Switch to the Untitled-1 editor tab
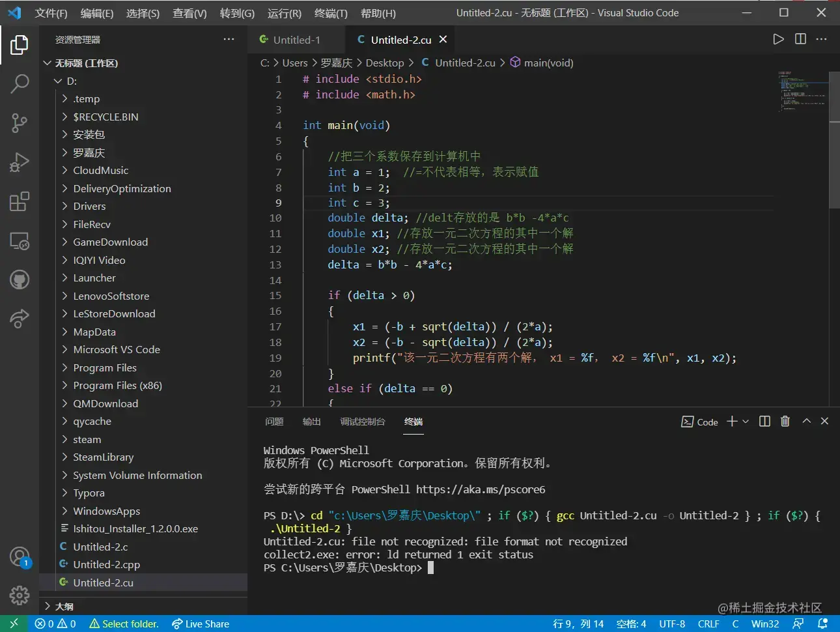 click(x=296, y=40)
